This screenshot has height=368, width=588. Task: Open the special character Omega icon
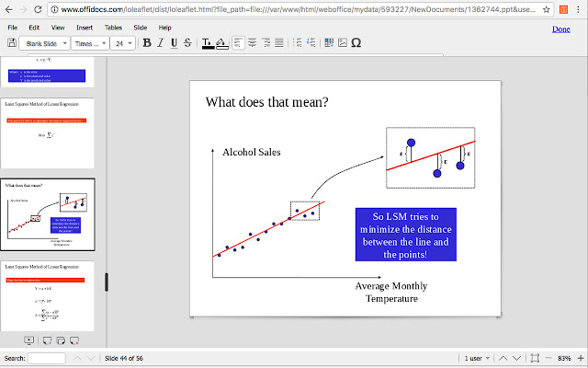pyautogui.click(x=356, y=43)
